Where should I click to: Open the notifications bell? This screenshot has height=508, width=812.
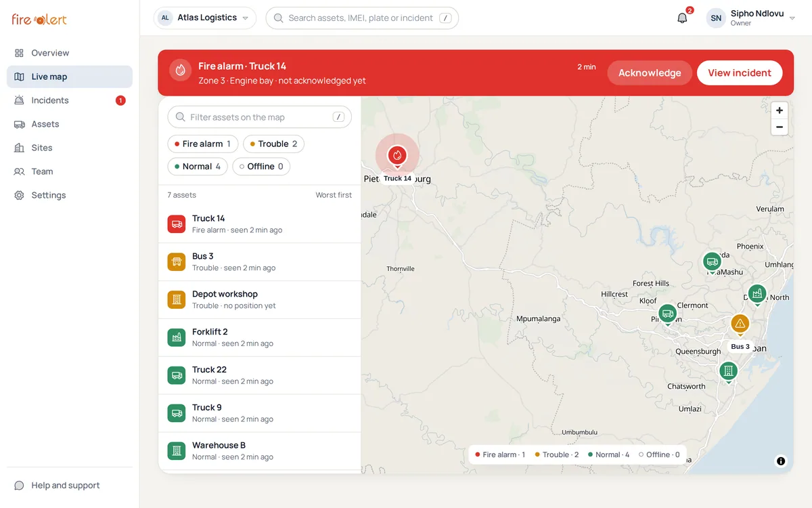pos(682,18)
